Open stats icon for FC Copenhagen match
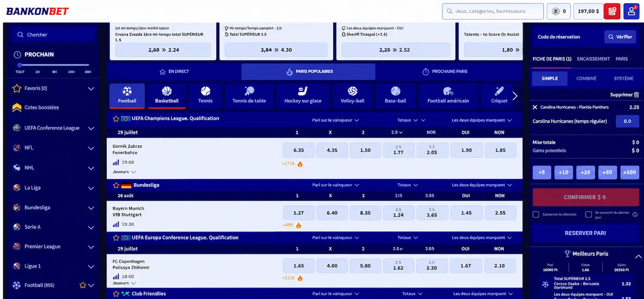Image resolution: width=644 pixels, height=299 pixels. click(116, 277)
